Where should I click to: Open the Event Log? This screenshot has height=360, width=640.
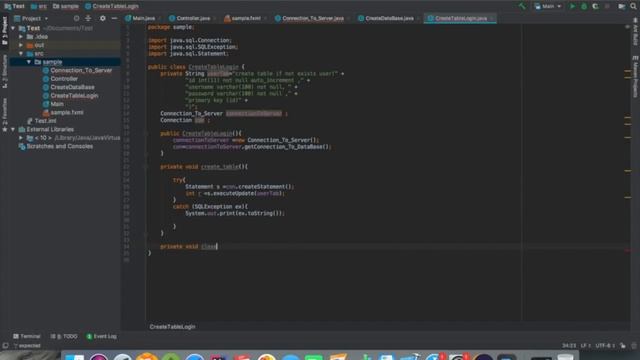[102, 336]
